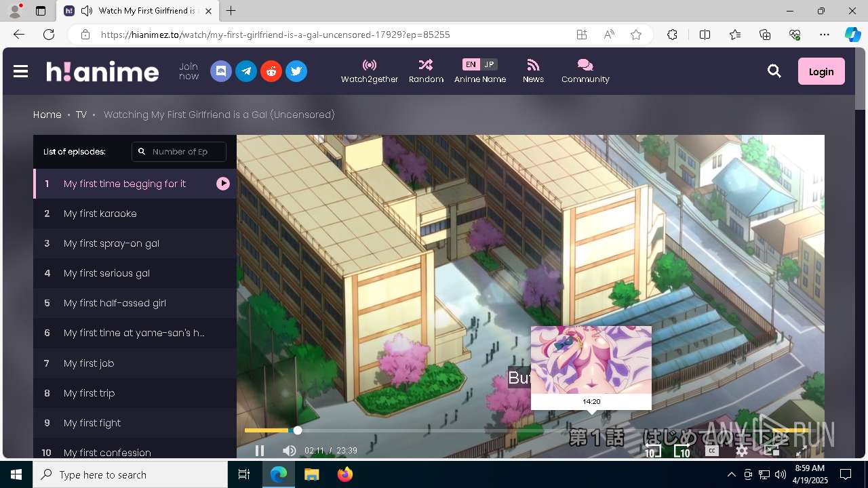Open Settings and more menu
Viewport: 868px width, 488px height.
coord(825,35)
